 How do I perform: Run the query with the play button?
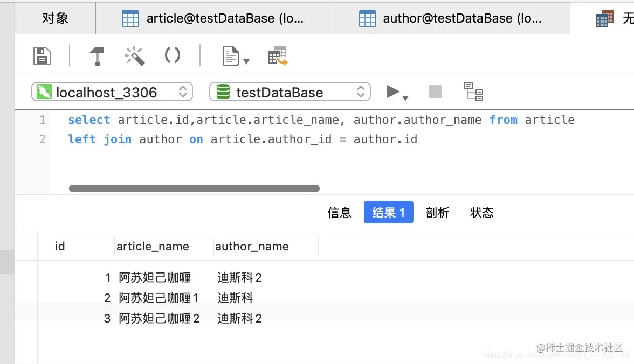pyautogui.click(x=392, y=92)
